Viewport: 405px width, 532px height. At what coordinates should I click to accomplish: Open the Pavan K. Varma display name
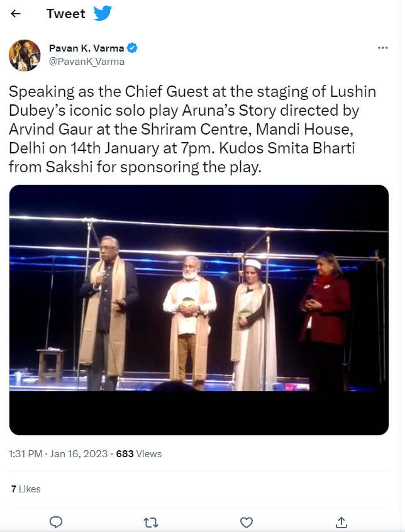point(87,48)
